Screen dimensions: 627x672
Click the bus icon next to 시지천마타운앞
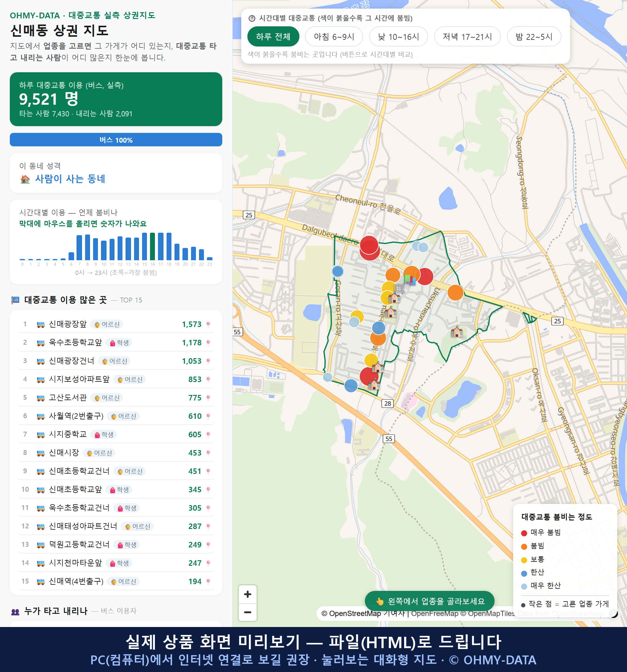pyautogui.click(x=40, y=563)
